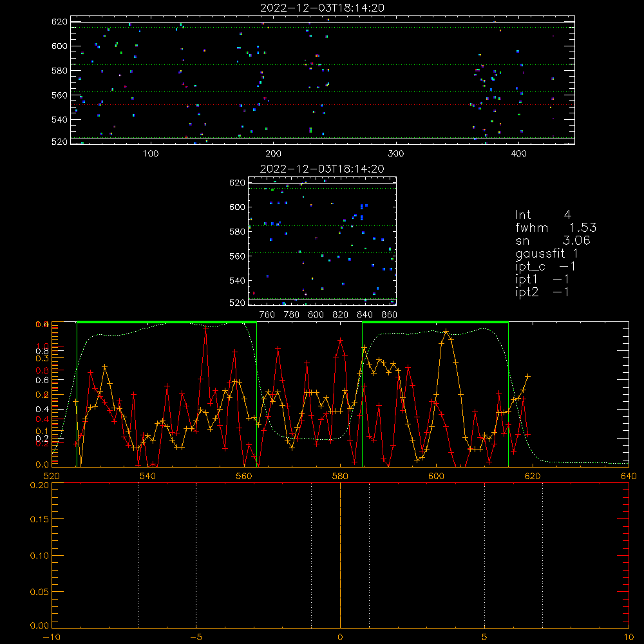644x644 pixels.
Task: Click x-axis label 560 on profile plot
Action: [x=244, y=476]
